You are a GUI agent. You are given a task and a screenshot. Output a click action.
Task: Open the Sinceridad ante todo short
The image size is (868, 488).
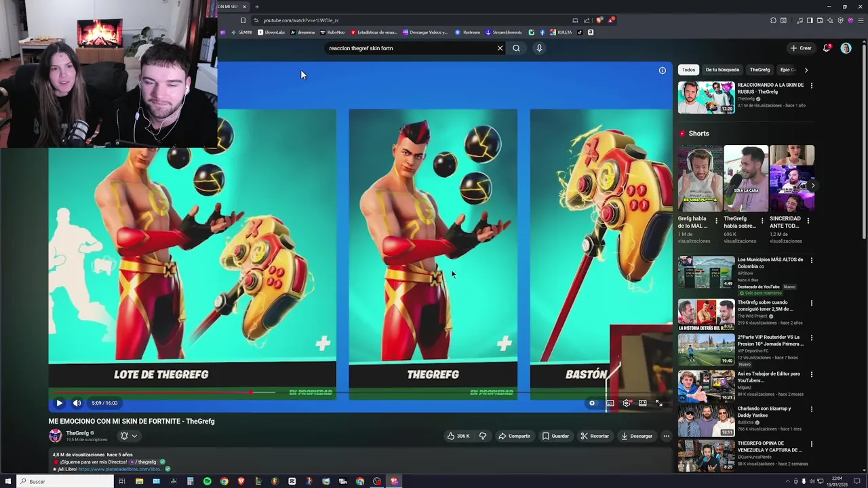792,178
